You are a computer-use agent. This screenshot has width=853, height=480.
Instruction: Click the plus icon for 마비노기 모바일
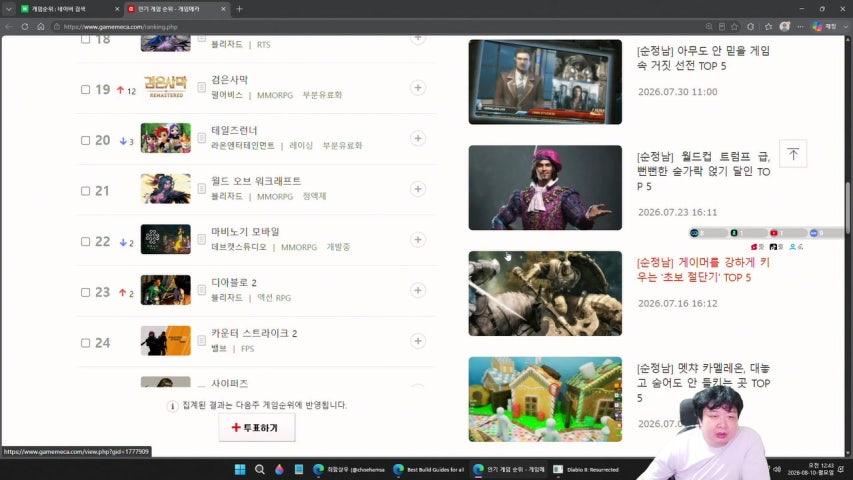pyautogui.click(x=418, y=239)
